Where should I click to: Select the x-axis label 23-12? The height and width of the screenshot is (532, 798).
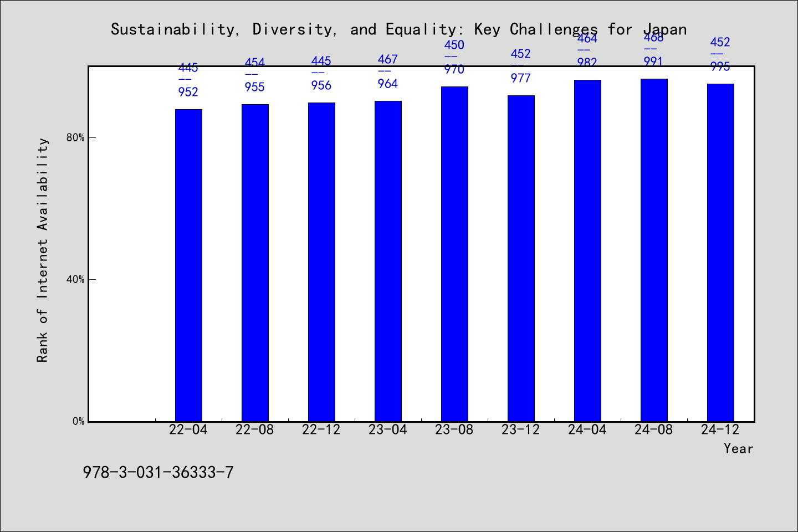click(x=521, y=429)
